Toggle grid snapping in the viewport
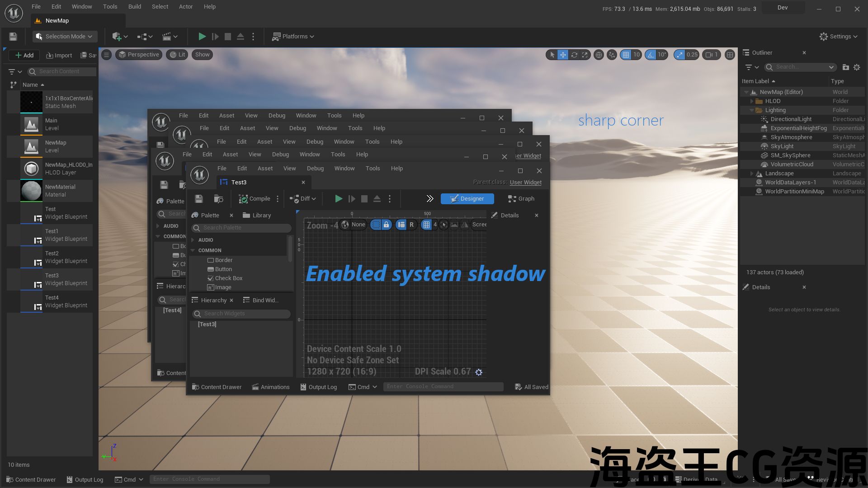 [x=626, y=55]
